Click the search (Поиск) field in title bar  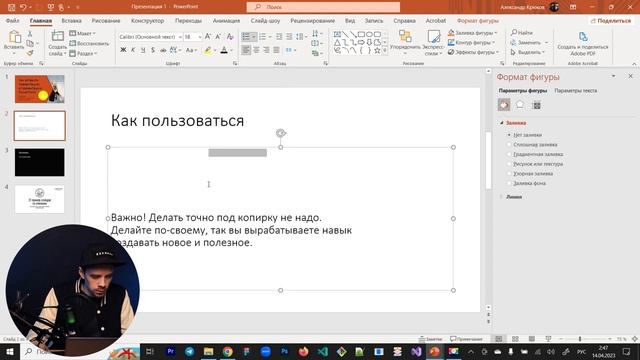323,7
